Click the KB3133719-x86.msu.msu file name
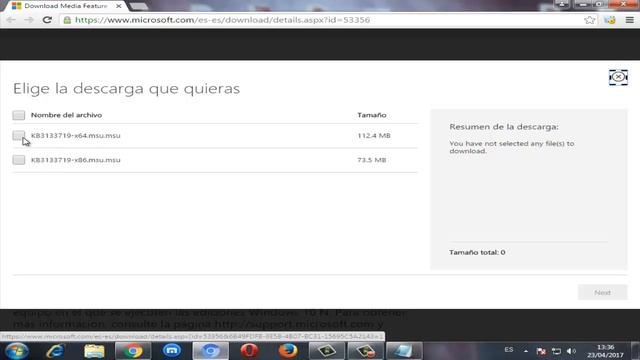The width and height of the screenshot is (640, 360). point(76,160)
